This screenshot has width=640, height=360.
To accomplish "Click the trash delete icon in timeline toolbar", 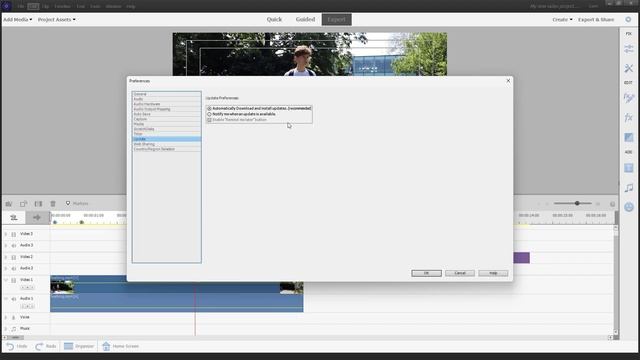I will pos(53,204).
